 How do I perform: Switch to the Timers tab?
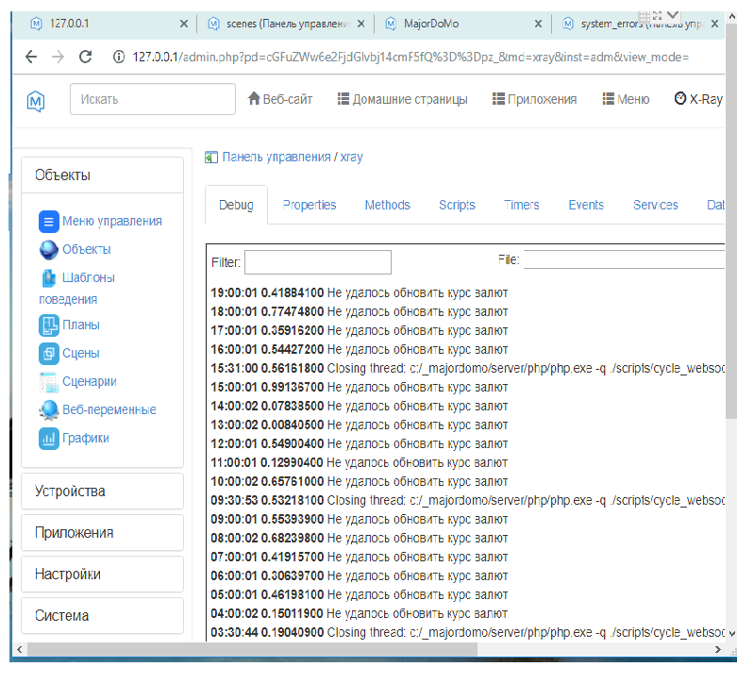tap(521, 205)
